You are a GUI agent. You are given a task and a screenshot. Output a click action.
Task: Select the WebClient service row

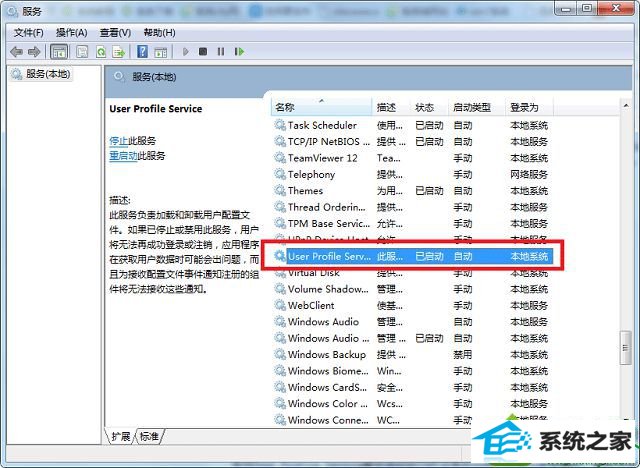412,305
